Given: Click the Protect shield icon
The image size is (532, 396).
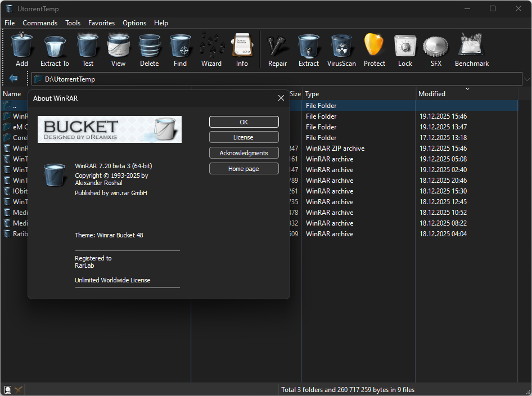Looking at the screenshot, I should tap(374, 45).
